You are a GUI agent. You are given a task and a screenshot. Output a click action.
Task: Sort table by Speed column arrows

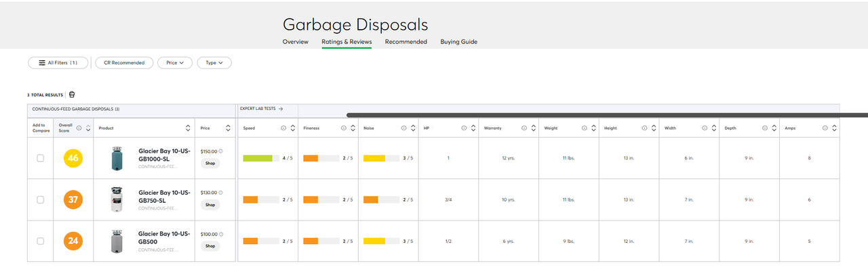tap(292, 127)
